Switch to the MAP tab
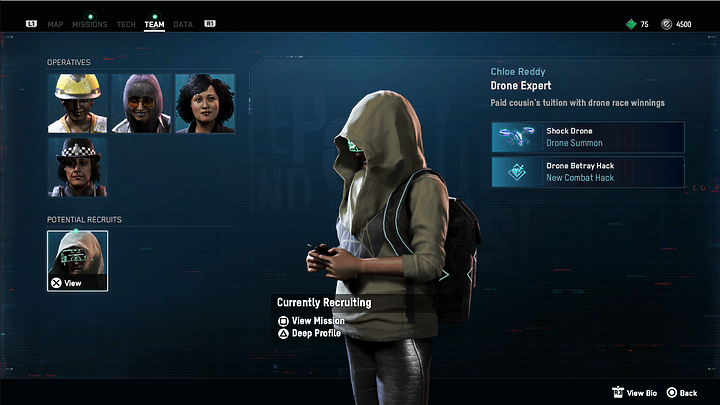720x405 pixels. tap(55, 24)
